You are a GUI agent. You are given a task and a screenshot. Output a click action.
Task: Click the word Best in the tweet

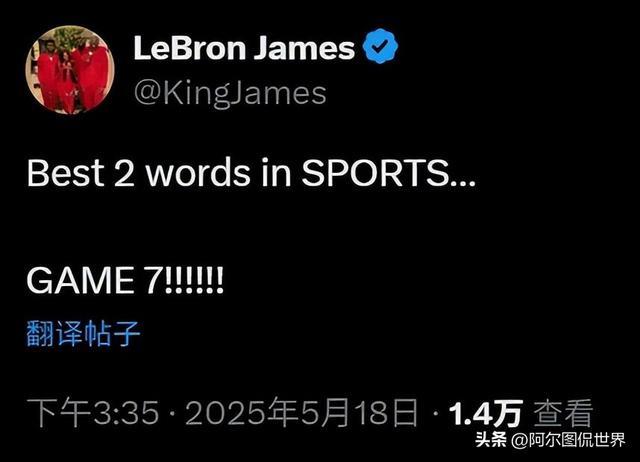(65, 173)
